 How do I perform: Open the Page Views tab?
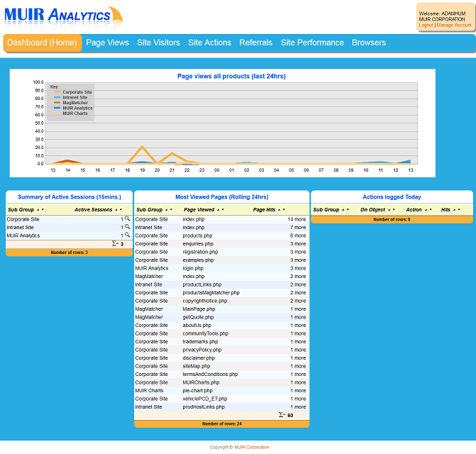tap(107, 43)
